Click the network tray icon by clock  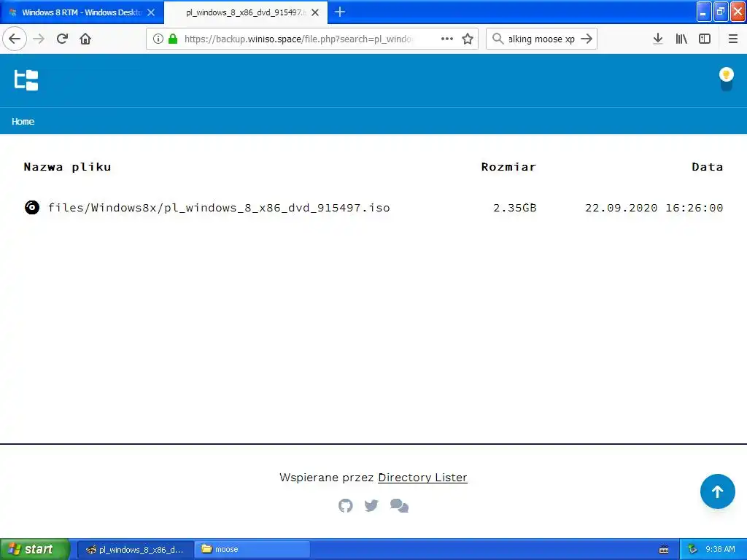[x=692, y=550]
